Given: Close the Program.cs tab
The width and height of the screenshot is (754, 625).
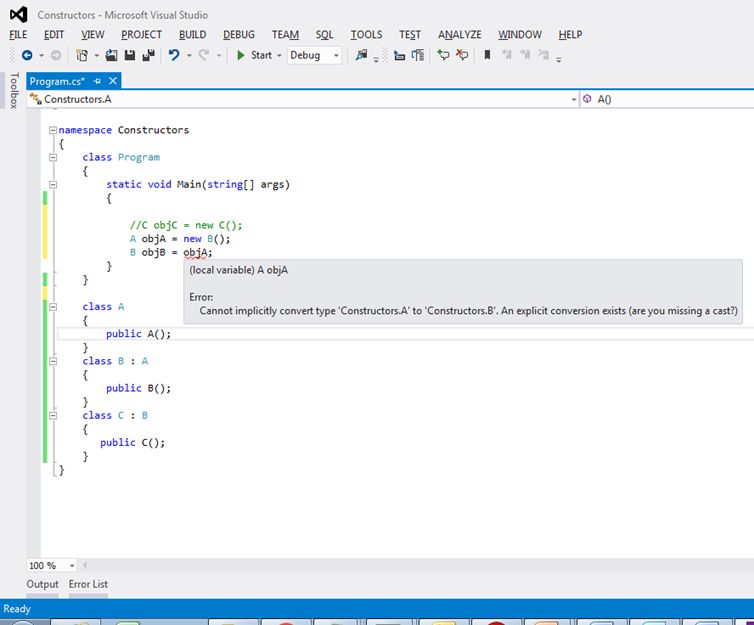Looking at the screenshot, I should point(113,81).
